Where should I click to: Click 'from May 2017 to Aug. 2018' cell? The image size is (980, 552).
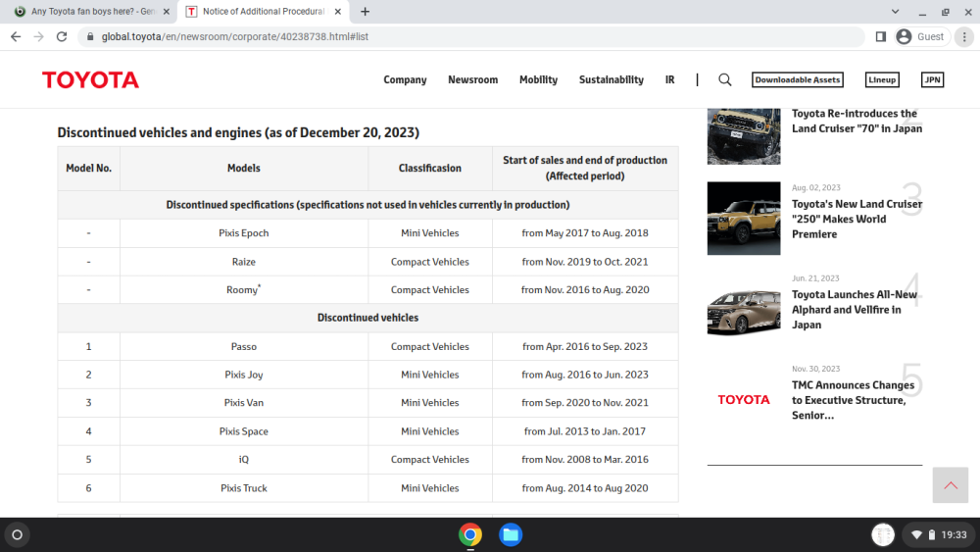tap(585, 233)
